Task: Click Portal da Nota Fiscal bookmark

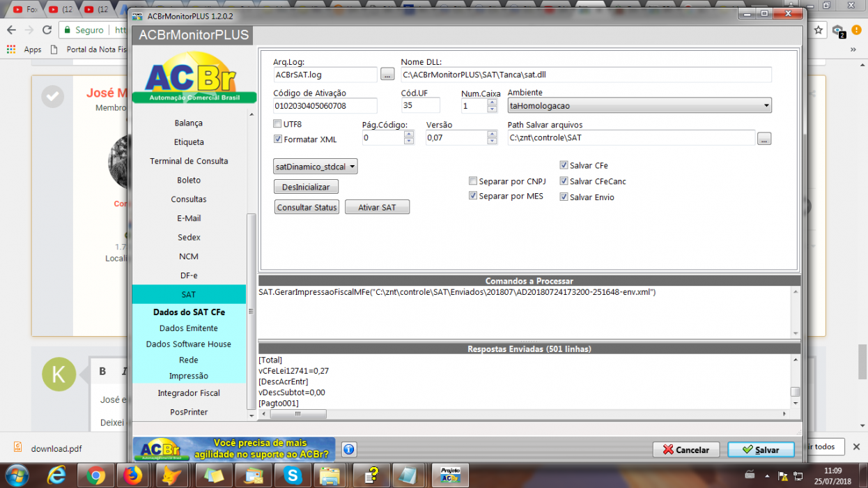Action: pos(91,49)
